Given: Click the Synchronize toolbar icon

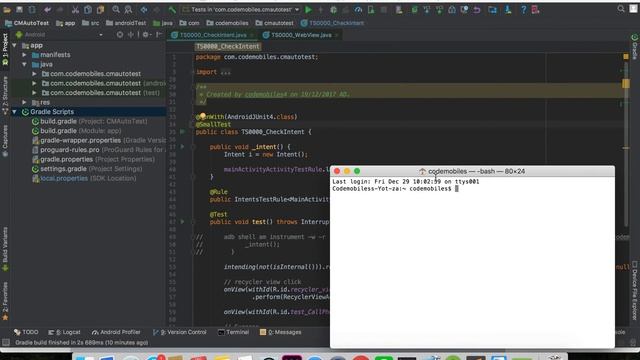Looking at the screenshot, I should pyautogui.click(x=32, y=9).
